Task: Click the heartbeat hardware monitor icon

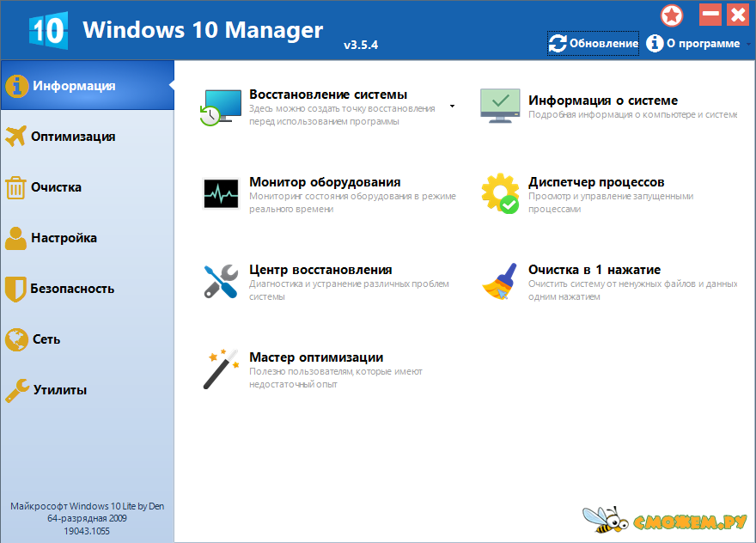Action: [x=221, y=193]
